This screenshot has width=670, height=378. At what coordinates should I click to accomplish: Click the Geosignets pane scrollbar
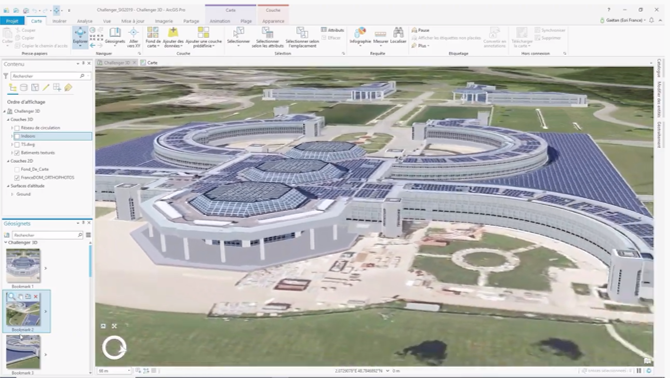pos(90,261)
